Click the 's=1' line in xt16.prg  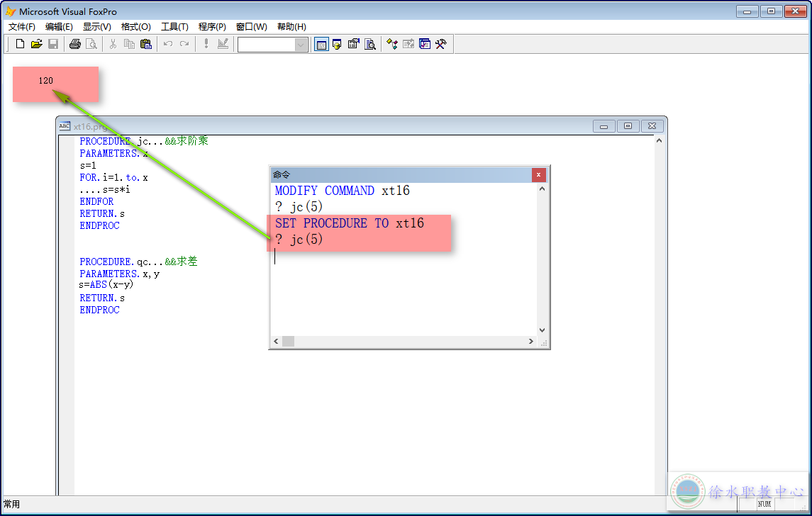point(88,166)
